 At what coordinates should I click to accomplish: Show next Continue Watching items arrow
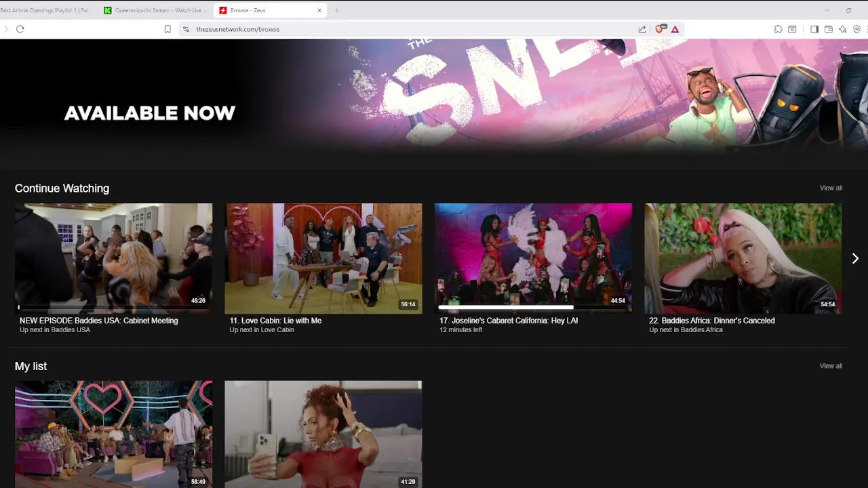click(855, 258)
